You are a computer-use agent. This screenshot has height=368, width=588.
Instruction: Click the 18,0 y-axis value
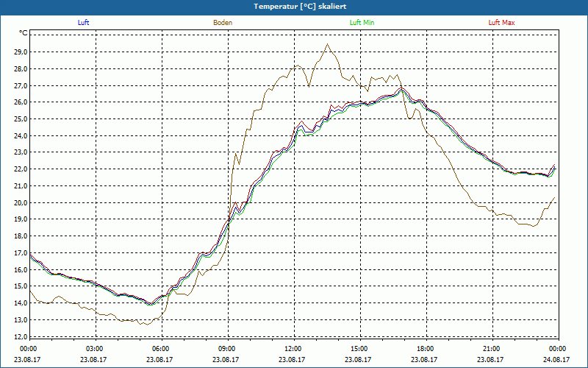(x=21, y=236)
